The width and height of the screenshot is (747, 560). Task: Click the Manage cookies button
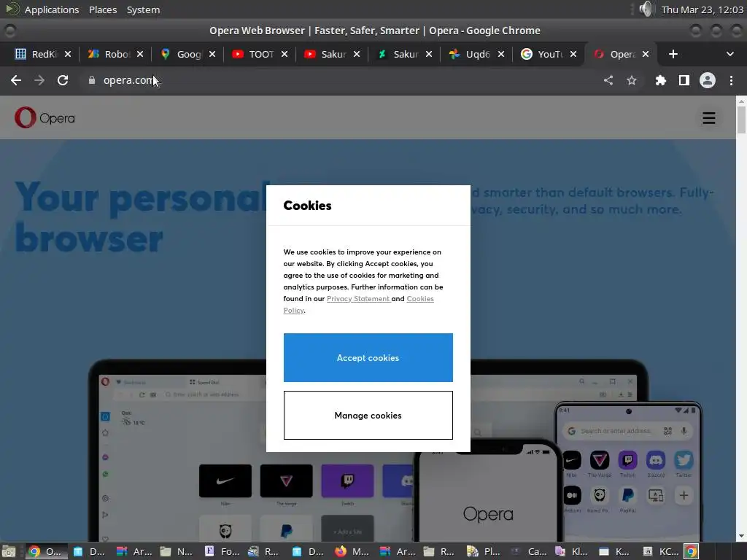pos(368,415)
